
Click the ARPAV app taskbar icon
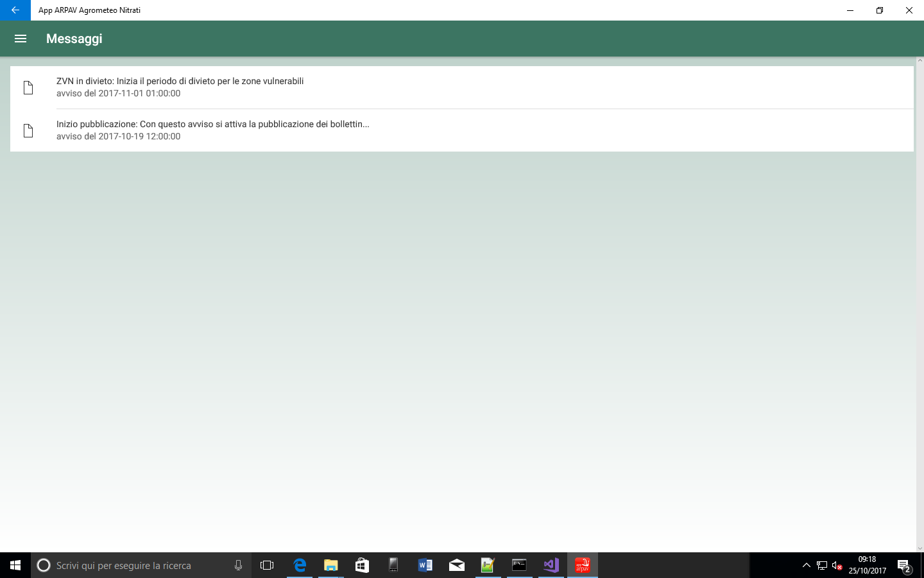click(582, 565)
